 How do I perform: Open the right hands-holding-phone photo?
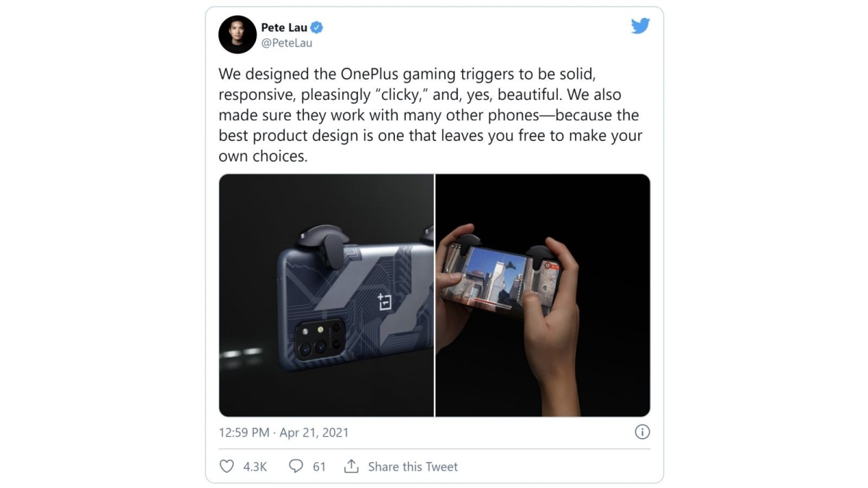coord(542,295)
